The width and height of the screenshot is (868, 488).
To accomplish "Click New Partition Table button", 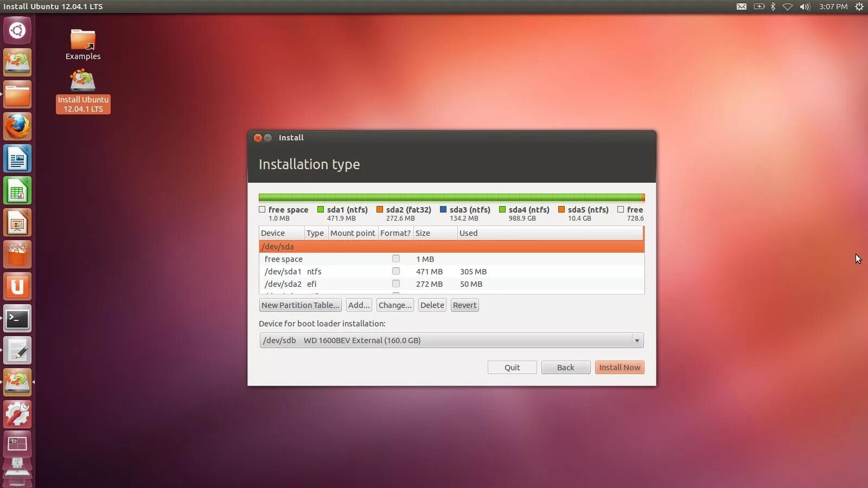I will tap(301, 305).
